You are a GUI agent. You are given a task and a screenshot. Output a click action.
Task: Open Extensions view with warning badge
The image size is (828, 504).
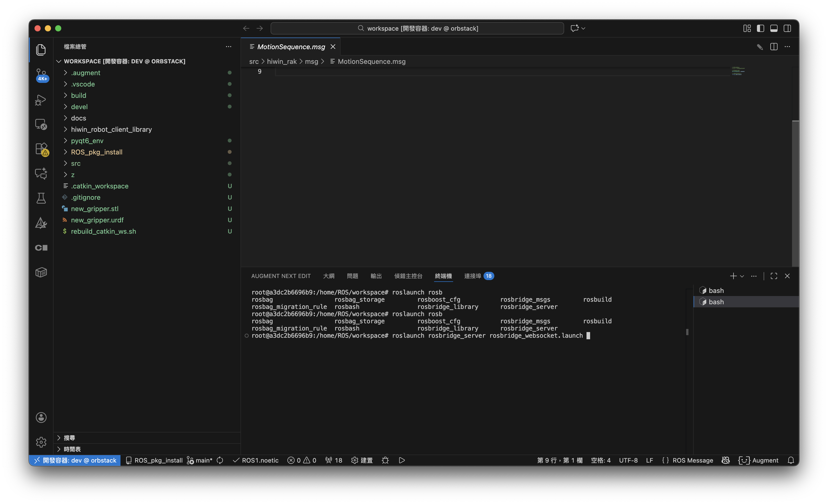pos(42,149)
